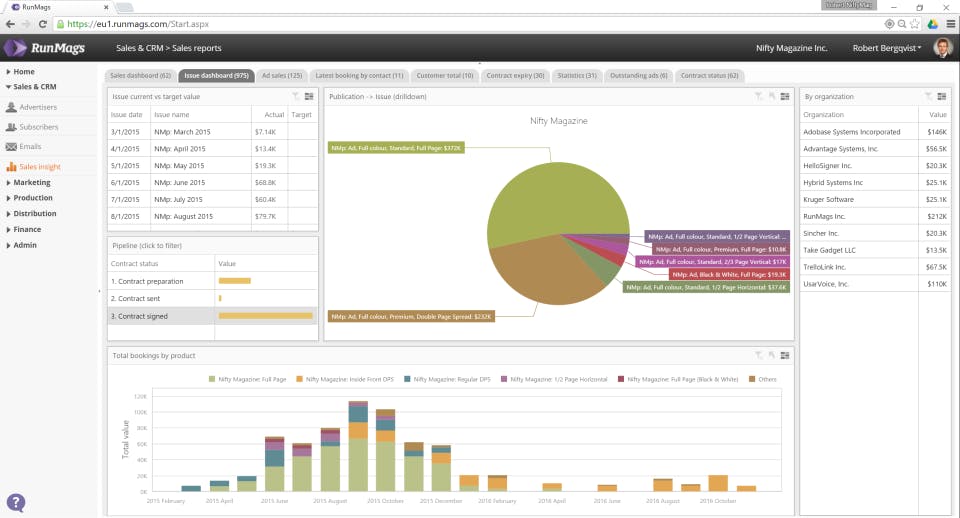Click the user profile photo
The width and height of the screenshot is (960, 518).
point(942,48)
